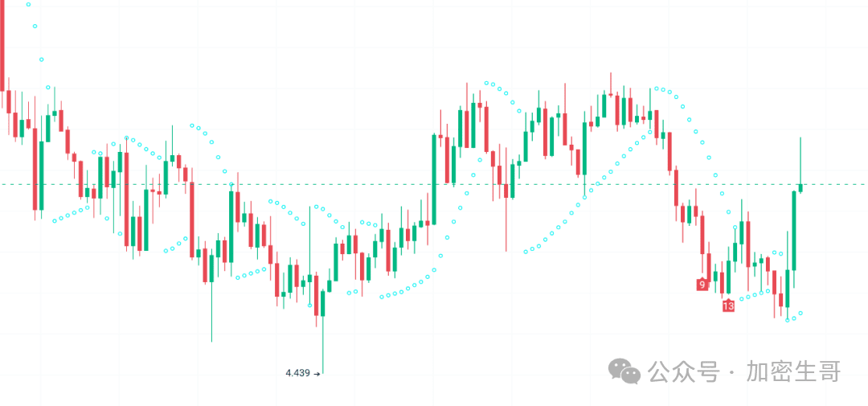Click the lower wick tip at the 4.439 low
The height and width of the screenshot is (406, 868).
point(322,372)
